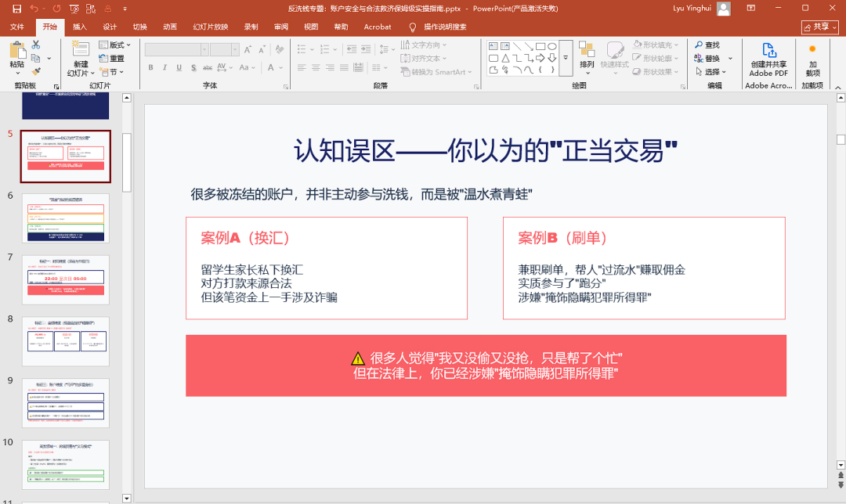This screenshot has height=504, width=846.
Task: Open Quick Styles icon
Action: [615, 51]
